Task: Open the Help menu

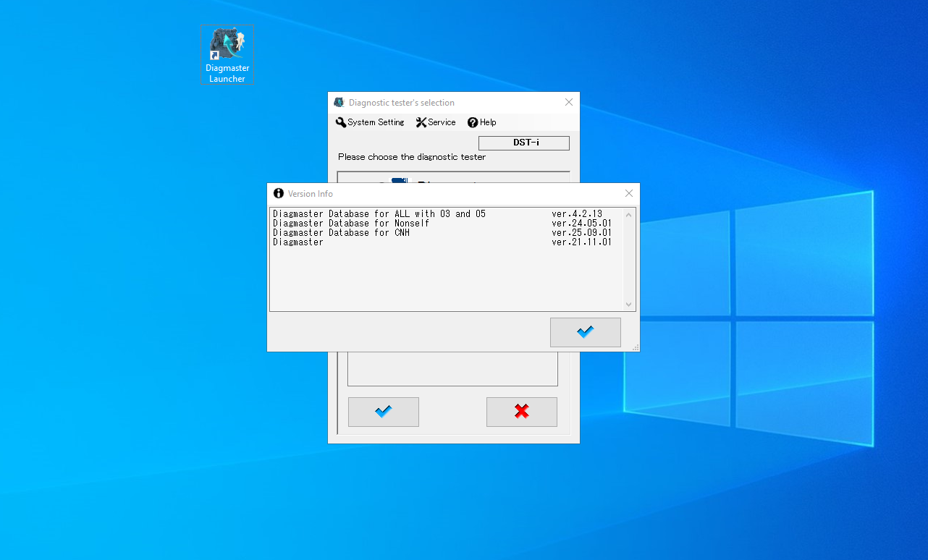Action: click(482, 122)
